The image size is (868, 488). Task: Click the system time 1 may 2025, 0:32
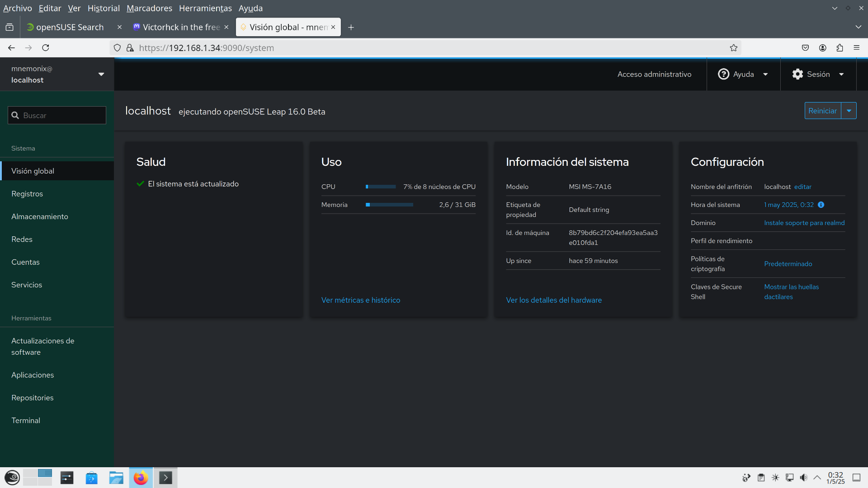pos(788,205)
